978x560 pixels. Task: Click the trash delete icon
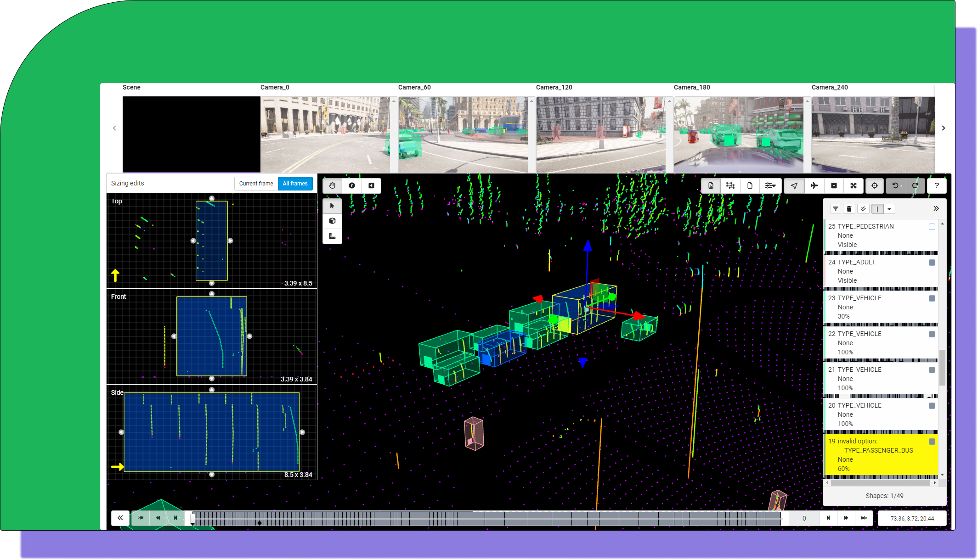tap(849, 209)
